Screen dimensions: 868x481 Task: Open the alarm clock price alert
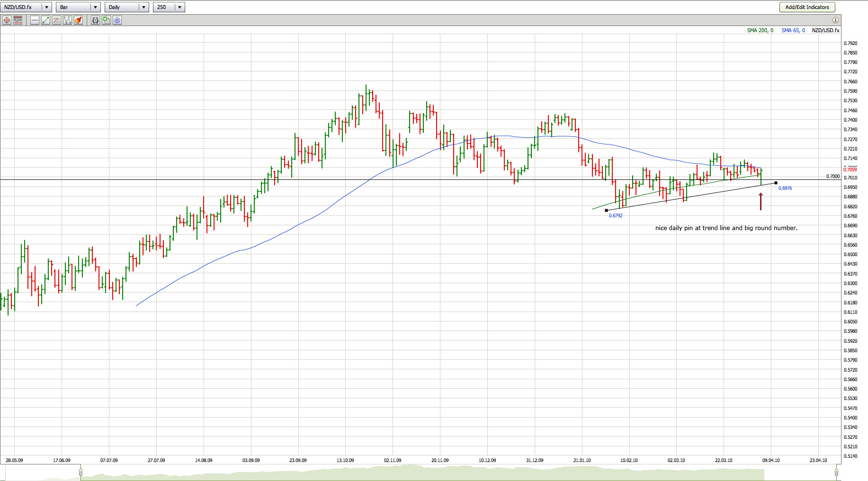(x=95, y=20)
